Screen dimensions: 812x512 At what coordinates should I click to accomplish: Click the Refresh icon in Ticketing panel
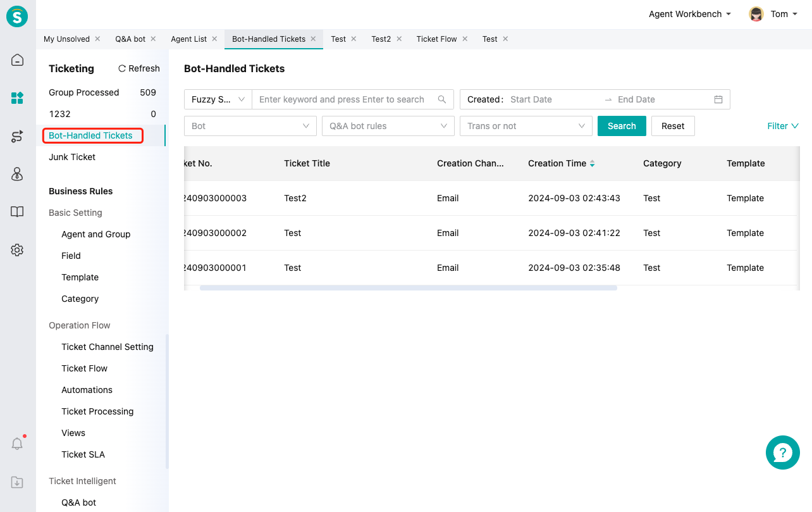(x=122, y=68)
